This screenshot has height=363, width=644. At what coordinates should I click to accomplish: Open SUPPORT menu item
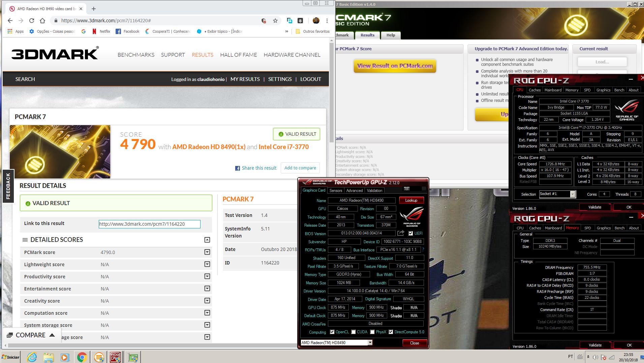pos(173,55)
